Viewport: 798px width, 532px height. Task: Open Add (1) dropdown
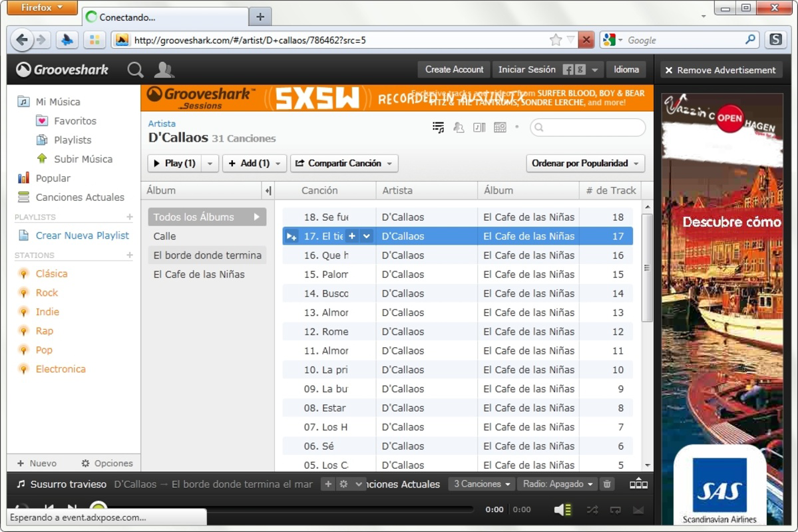[x=254, y=164]
